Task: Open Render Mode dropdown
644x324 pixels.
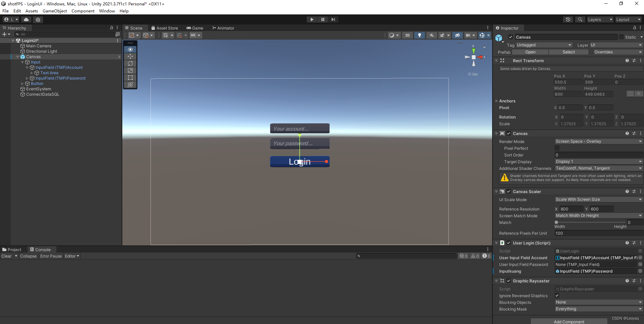Action: tap(598, 141)
